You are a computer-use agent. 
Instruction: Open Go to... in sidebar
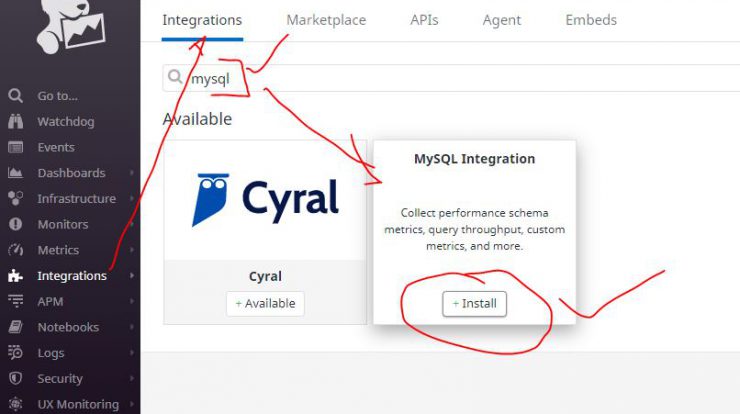click(x=58, y=96)
